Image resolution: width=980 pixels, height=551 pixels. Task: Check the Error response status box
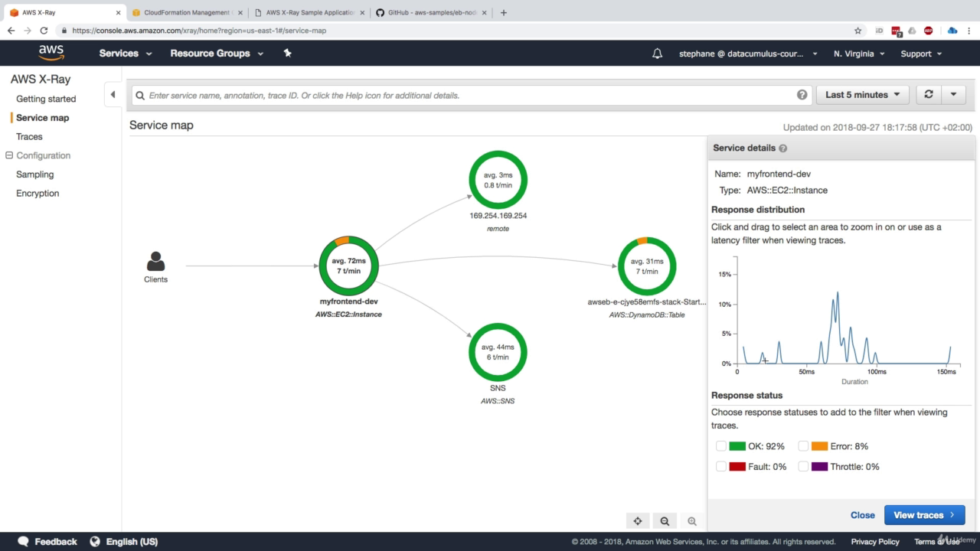[x=803, y=446]
